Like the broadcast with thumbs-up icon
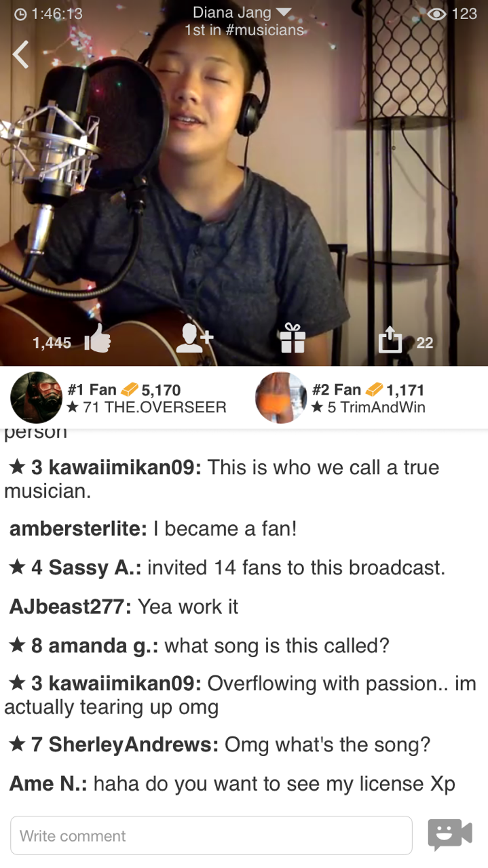The height and width of the screenshot is (868, 488). coord(98,338)
